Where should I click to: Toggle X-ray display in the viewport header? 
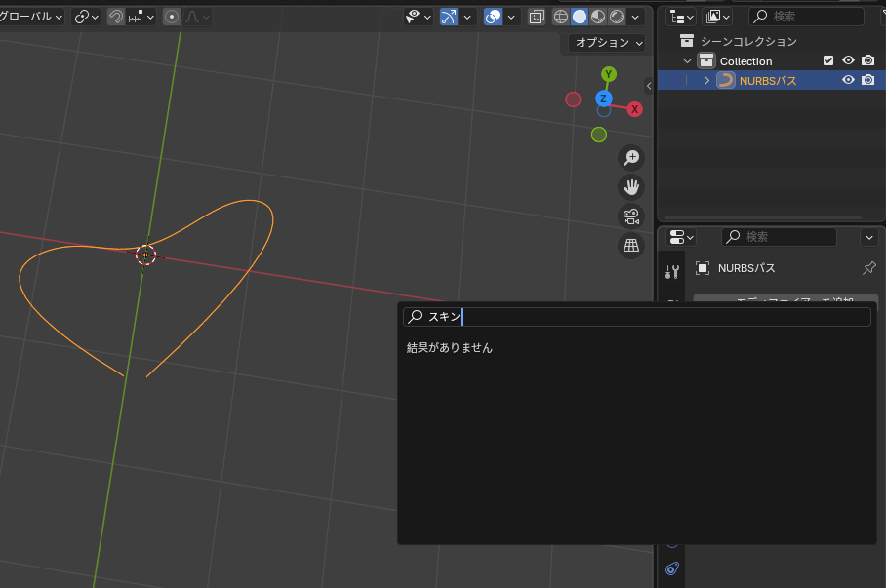click(537, 17)
